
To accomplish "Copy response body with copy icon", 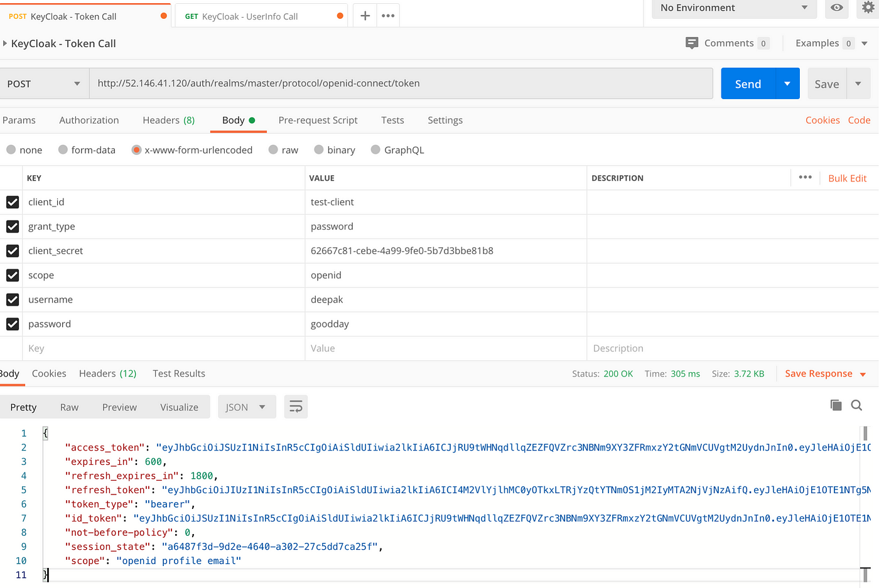I will [x=836, y=405].
